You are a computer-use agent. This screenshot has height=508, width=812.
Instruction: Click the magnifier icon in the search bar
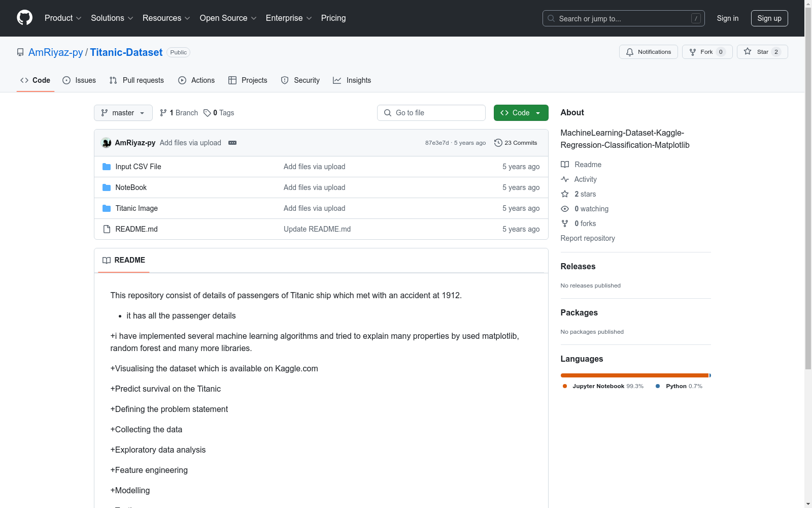tap(551, 18)
